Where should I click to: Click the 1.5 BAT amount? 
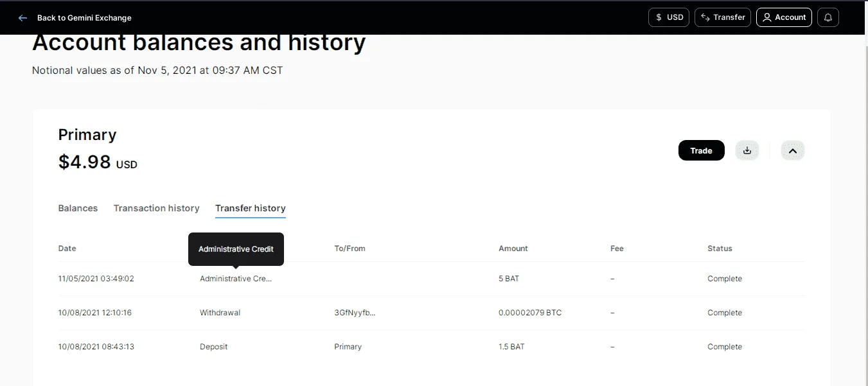click(511, 347)
